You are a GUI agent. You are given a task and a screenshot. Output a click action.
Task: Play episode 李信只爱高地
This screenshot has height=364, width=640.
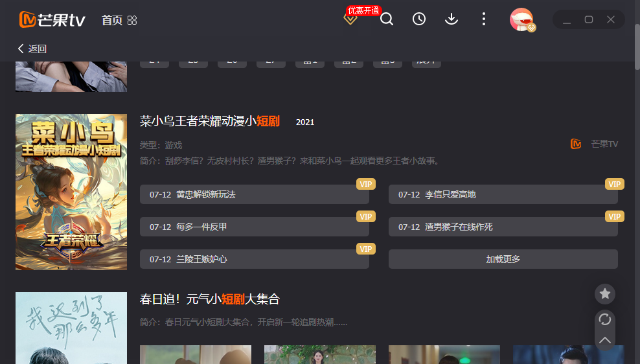[x=503, y=194]
